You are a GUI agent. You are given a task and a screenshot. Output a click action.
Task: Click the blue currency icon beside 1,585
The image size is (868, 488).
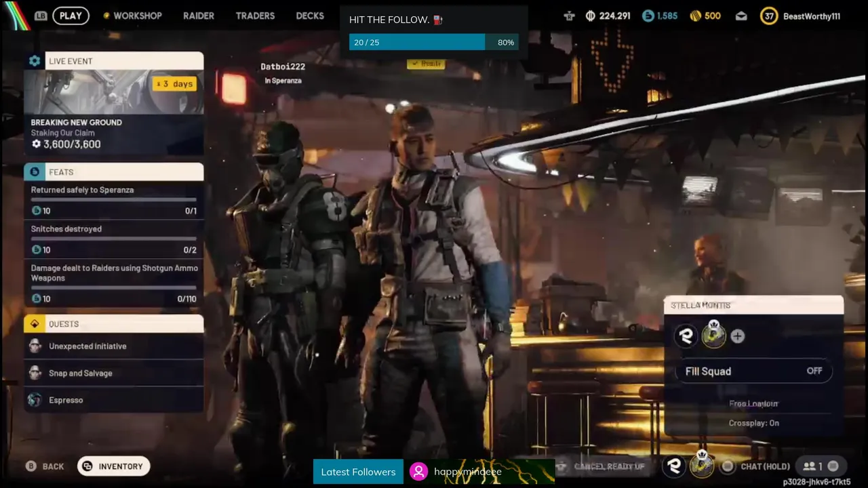click(x=648, y=16)
